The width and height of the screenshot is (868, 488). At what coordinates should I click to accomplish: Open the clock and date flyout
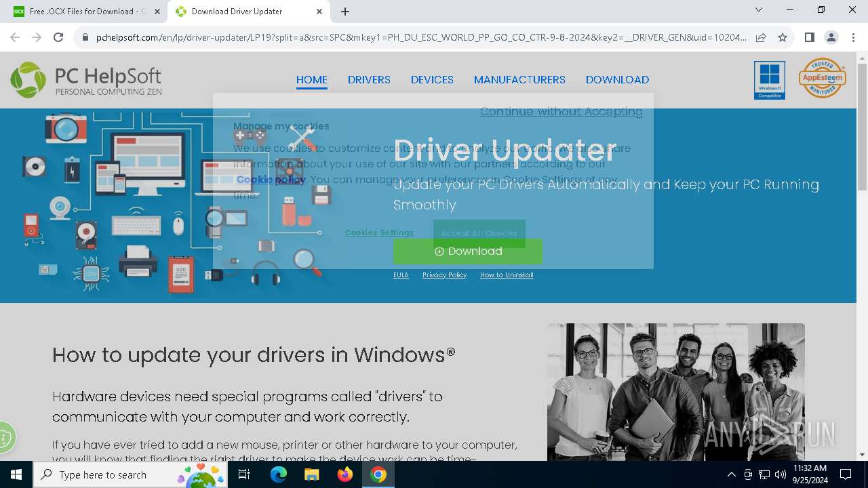point(810,474)
